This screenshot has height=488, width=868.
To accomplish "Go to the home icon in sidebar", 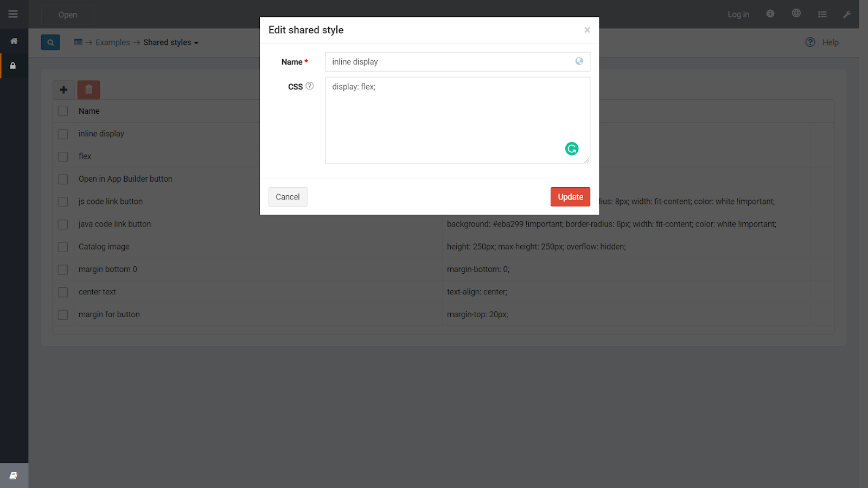I will coord(14,41).
